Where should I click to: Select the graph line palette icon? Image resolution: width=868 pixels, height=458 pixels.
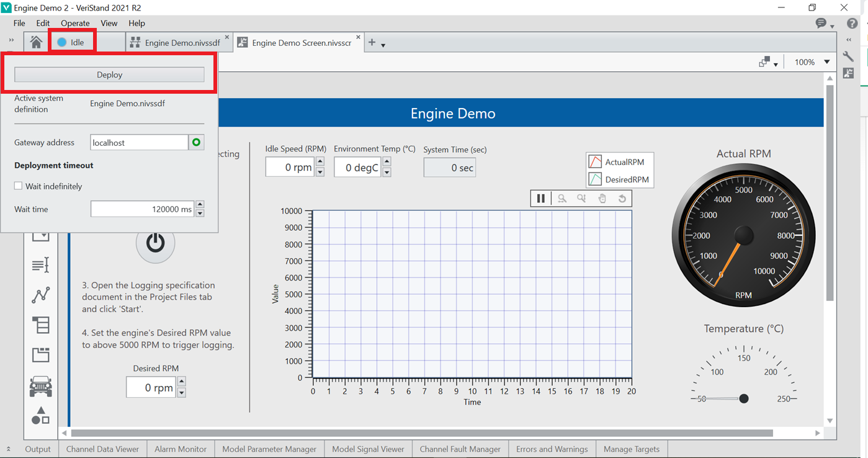40,295
